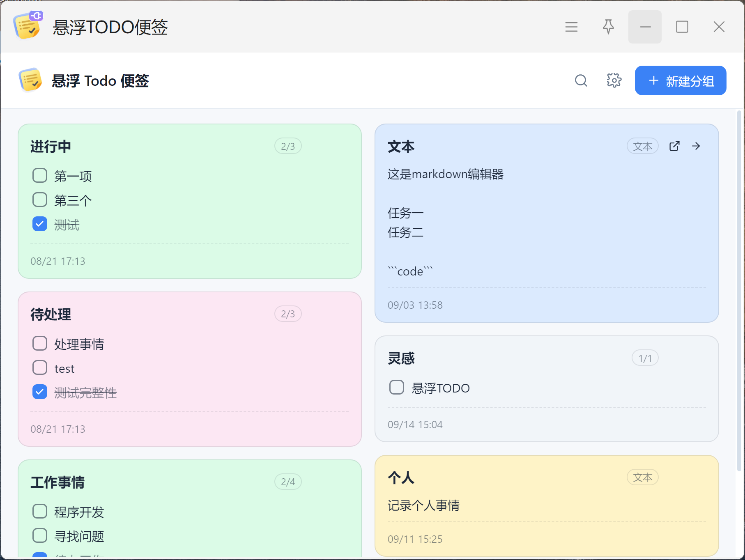Maximize the 悬浮TODO便签 window
745x560 pixels.
tap(682, 27)
